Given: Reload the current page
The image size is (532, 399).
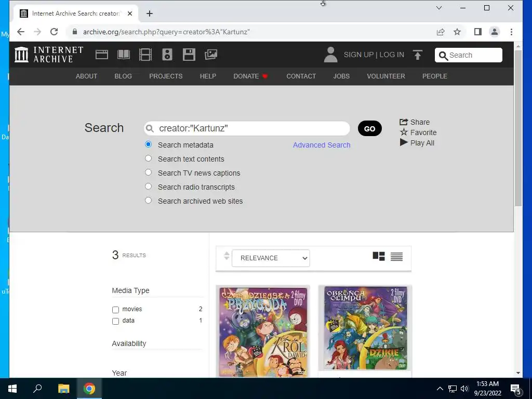Looking at the screenshot, I should [54, 32].
